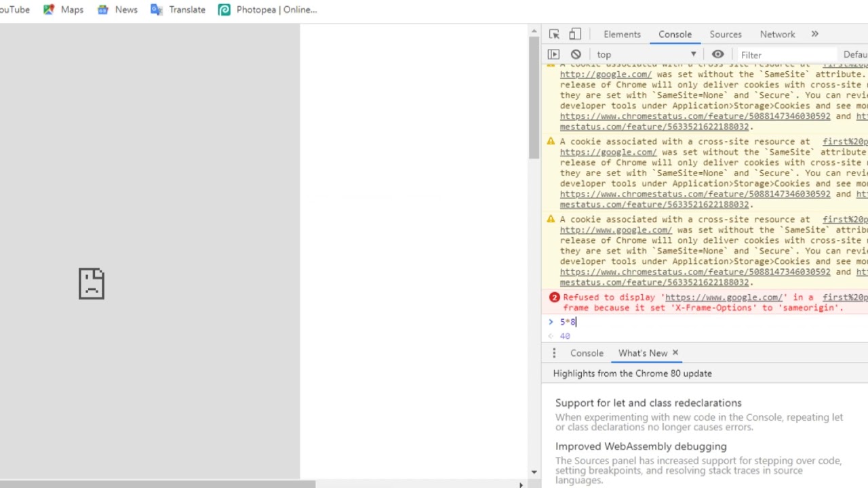Screen dimensions: 868x488
Task: Click the page scrollbar down arrow
Action: point(534,472)
